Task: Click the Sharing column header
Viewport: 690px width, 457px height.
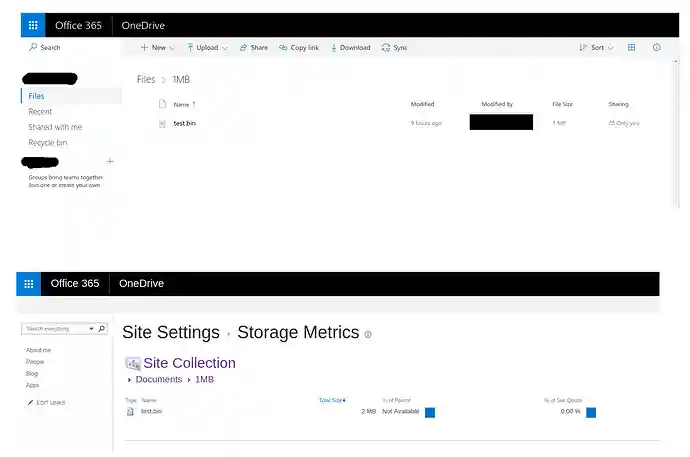Action: pos(618,104)
